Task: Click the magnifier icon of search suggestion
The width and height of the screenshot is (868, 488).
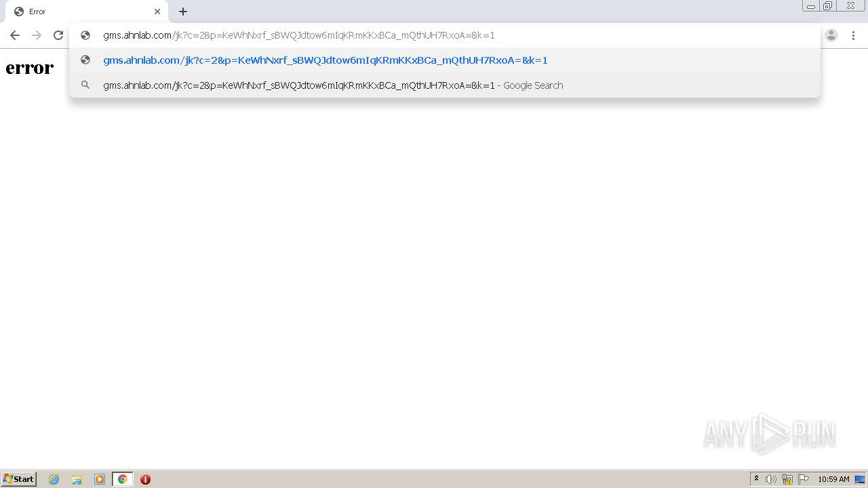Action: coord(85,85)
